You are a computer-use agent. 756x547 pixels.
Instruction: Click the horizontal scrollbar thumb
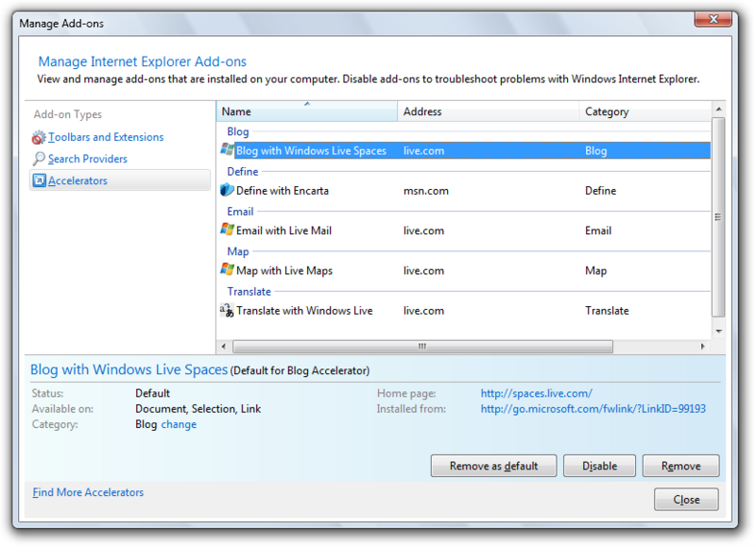click(422, 346)
